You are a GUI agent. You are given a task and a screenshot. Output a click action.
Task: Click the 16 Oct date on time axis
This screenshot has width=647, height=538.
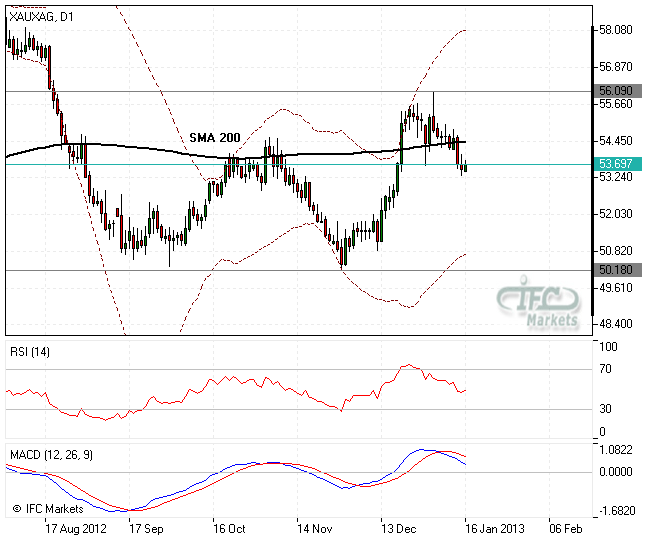point(229,527)
